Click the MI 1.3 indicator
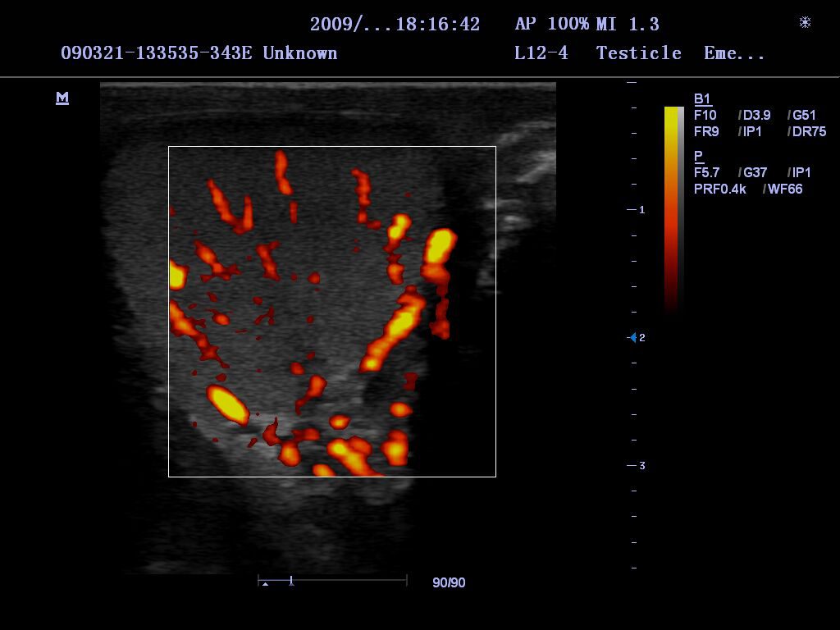The image size is (840, 630). coord(628,25)
